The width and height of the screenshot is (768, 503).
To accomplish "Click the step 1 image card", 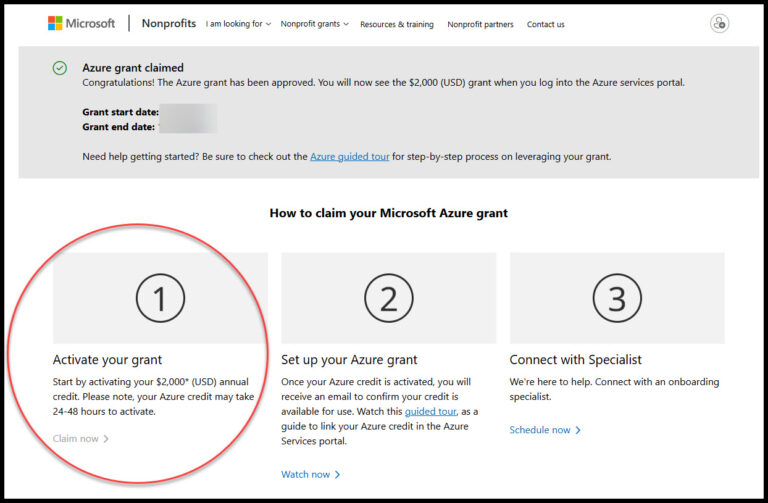I will tap(160, 298).
